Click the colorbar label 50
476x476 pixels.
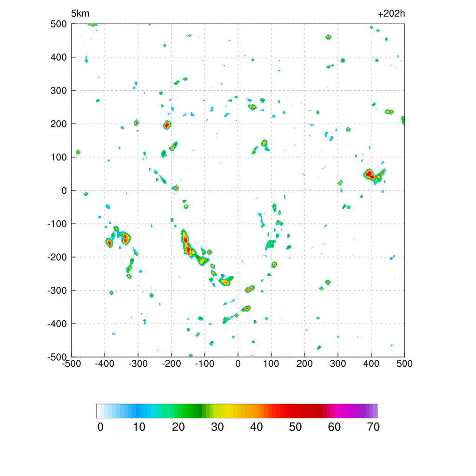(295, 427)
